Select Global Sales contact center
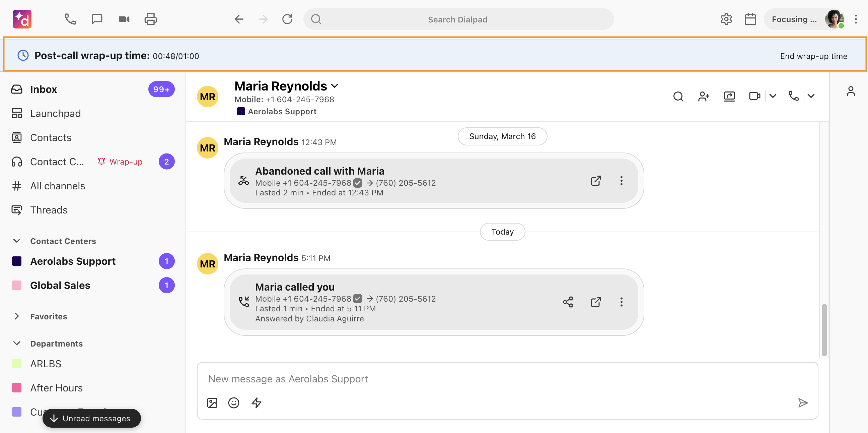The image size is (868, 433). 93,285
